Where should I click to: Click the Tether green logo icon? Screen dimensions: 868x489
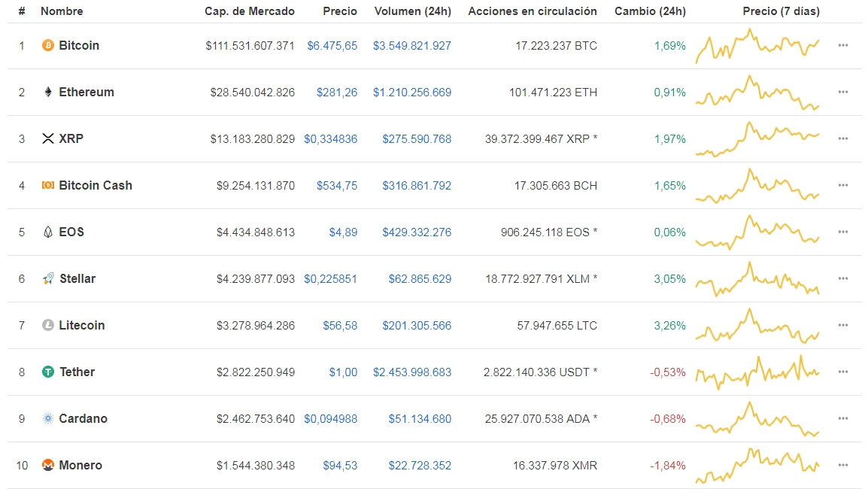pyautogui.click(x=48, y=372)
